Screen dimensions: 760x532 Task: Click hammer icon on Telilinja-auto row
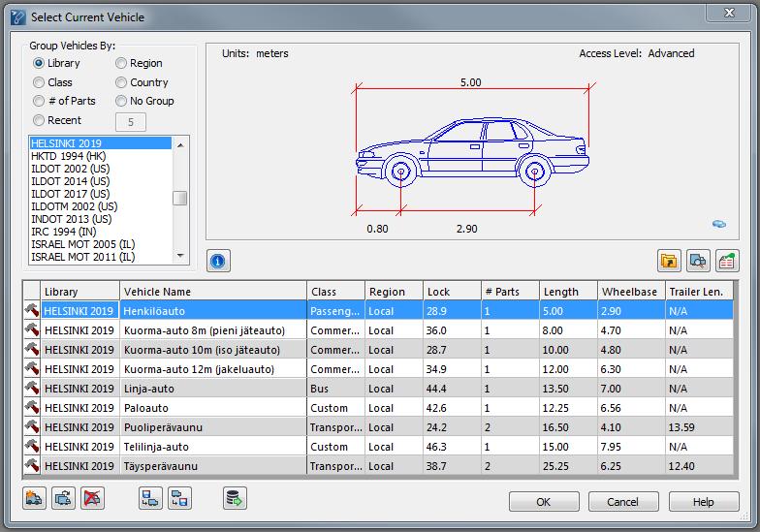[x=32, y=446]
